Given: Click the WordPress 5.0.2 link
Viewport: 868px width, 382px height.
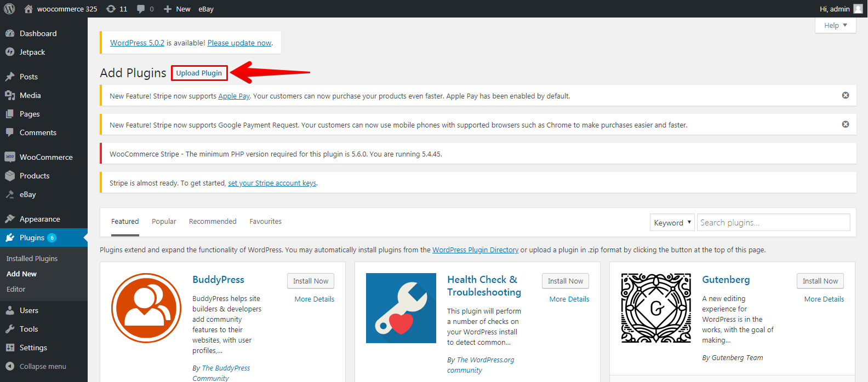Looking at the screenshot, I should pyautogui.click(x=137, y=43).
